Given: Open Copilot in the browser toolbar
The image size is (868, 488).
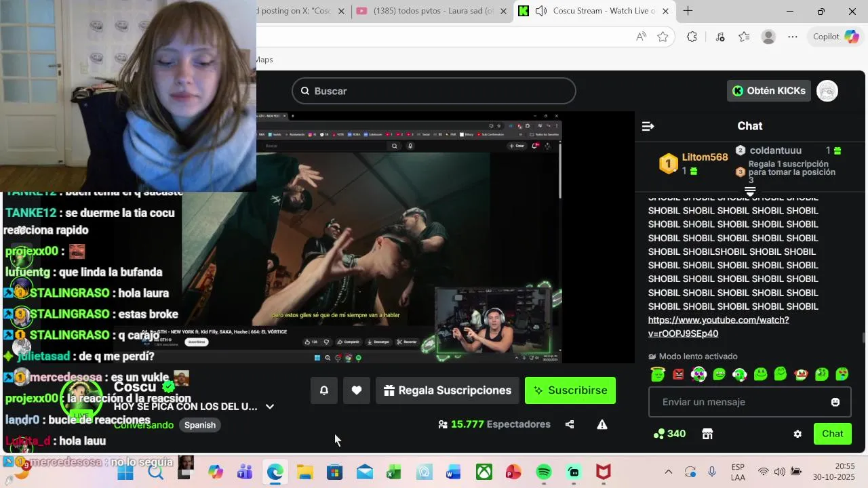Looking at the screenshot, I should (836, 37).
